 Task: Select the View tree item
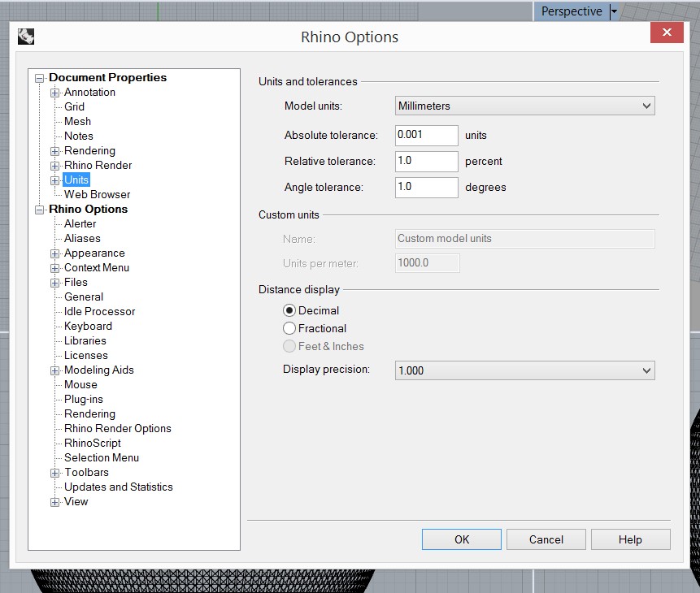click(x=76, y=501)
